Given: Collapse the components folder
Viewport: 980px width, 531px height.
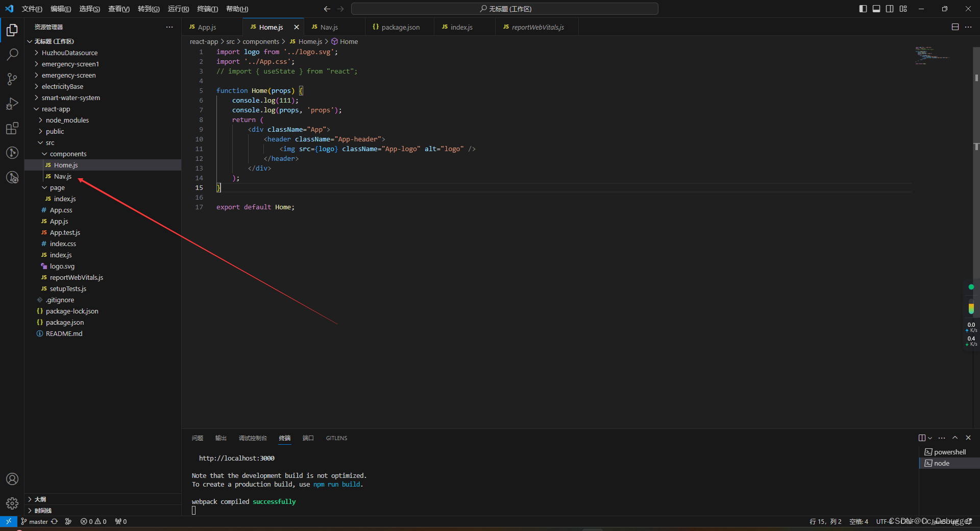Looking at the screenshot, I should click(103, 154).
